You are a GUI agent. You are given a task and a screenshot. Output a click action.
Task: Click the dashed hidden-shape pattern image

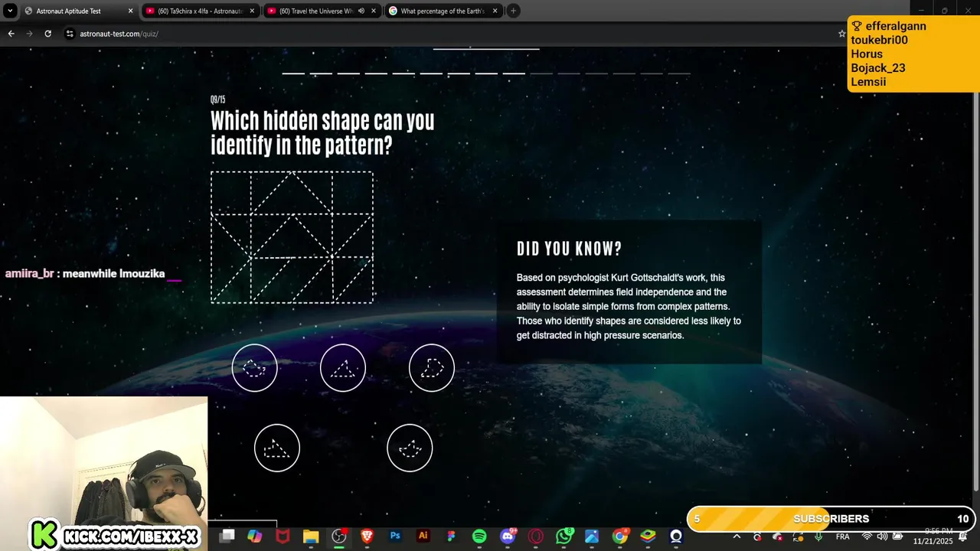(x=292, y=237)
